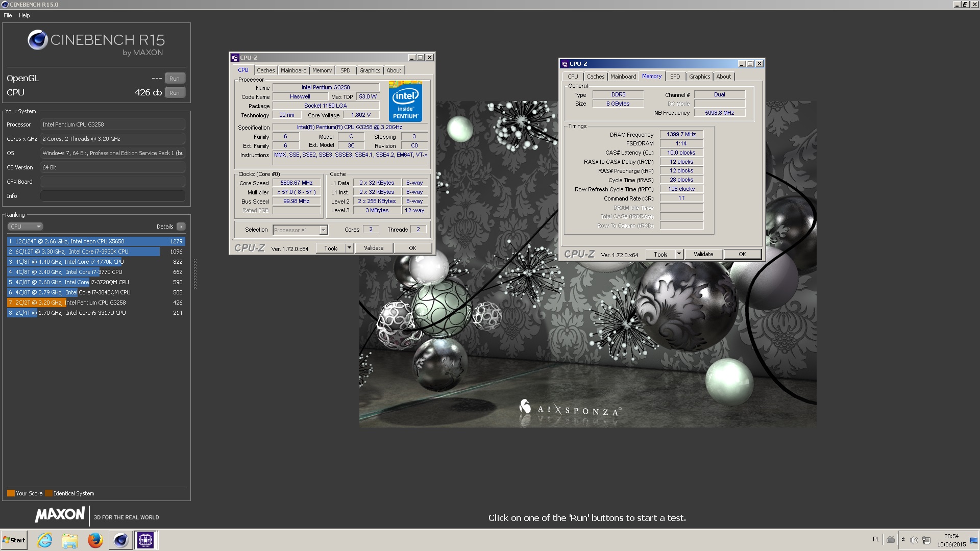This screenshot has width=980, height=551.
Task: Click the volume speaker tray icon
Action: [x=914, y=540]
